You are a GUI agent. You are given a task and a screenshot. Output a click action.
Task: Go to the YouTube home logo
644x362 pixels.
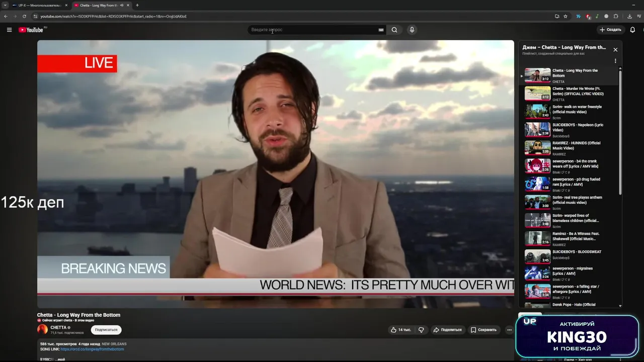(x=31, y=30)
